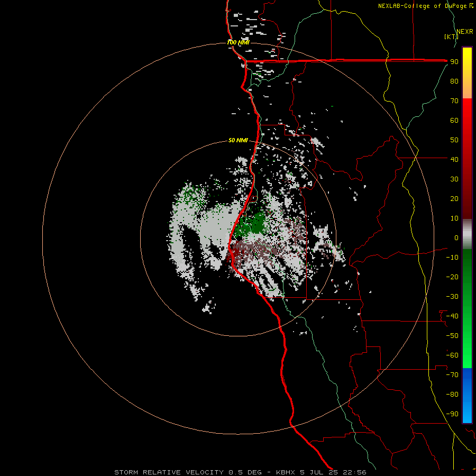Click the -30 value on velocity scale
This screenshot has width=476, height=476.
[x=452, y=297]
